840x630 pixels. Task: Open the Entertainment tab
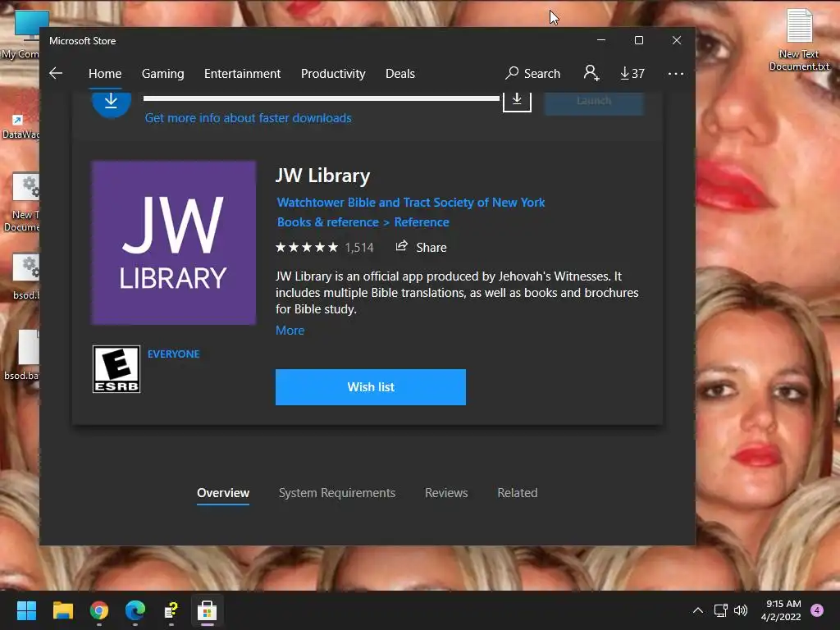(242, 73)
